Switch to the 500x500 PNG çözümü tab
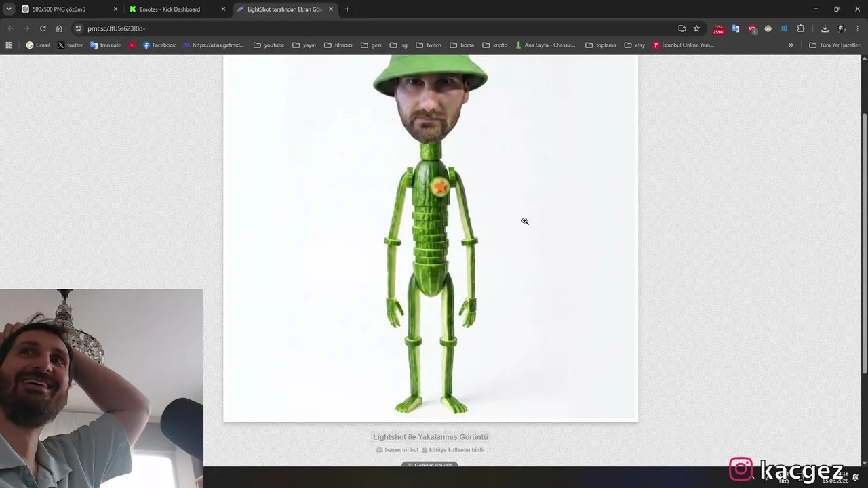Image resolution: width=868 pixels, height=488 pixels. [68, 9]
